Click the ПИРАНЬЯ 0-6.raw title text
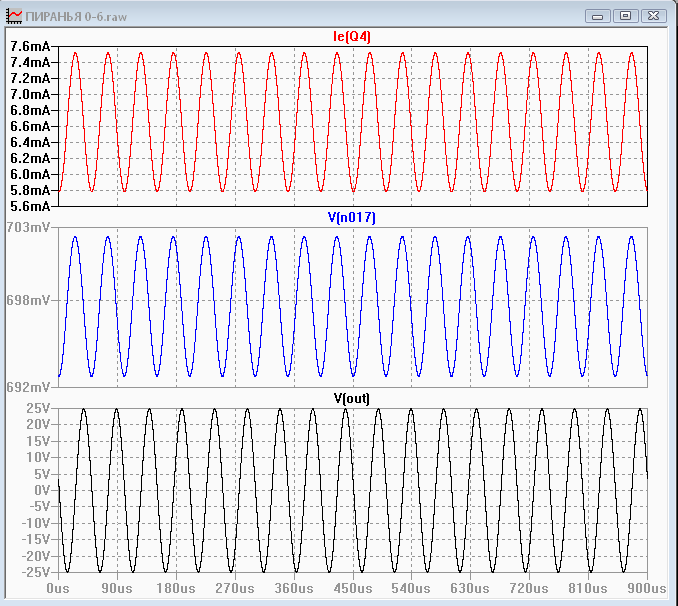Viewport: 678px width, 606px height. 76,17
